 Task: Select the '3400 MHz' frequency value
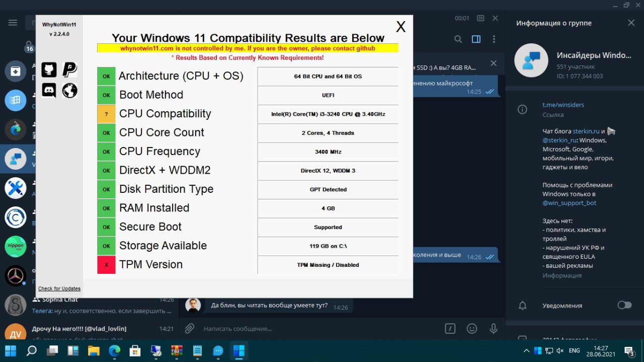click(328, 152)
